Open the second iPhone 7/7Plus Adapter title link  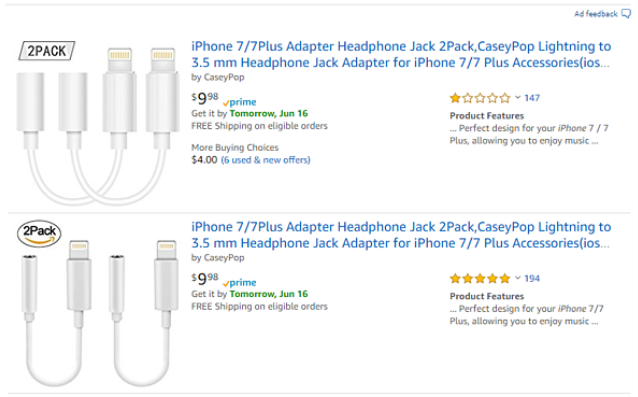(x=401, y=235)
